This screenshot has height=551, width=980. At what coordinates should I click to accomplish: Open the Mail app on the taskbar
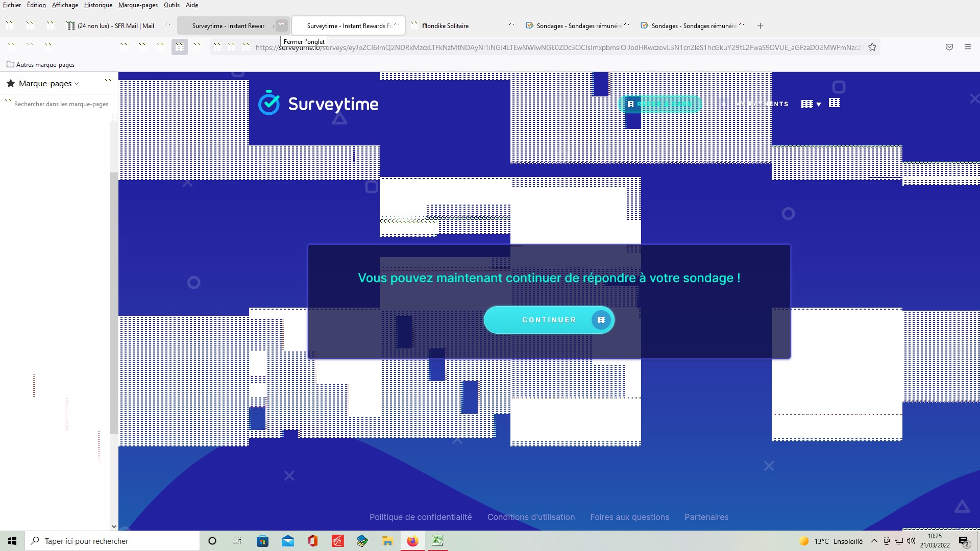click(x=288, y=541)
